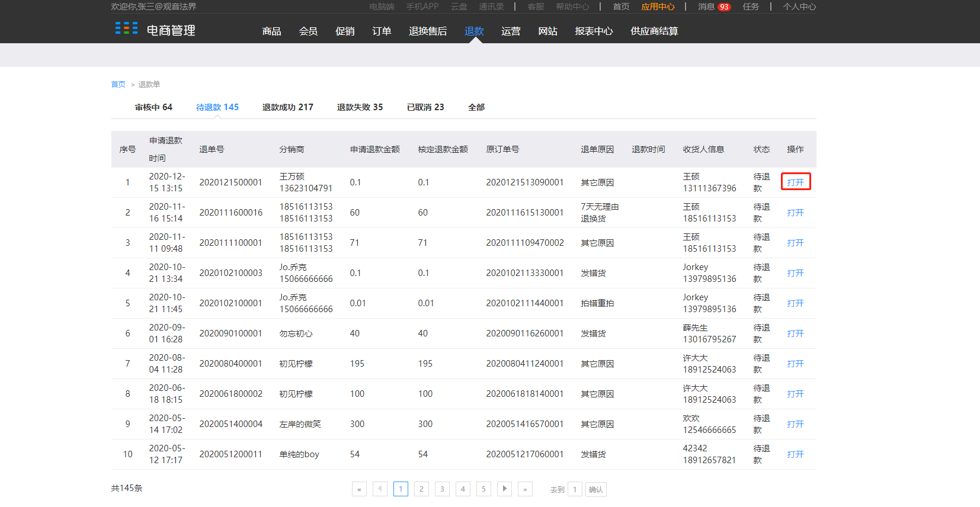The height and width of the screenshot is (507, 980).
Task: Open 个人中心 in top bar
Action: tap(799, 7)
